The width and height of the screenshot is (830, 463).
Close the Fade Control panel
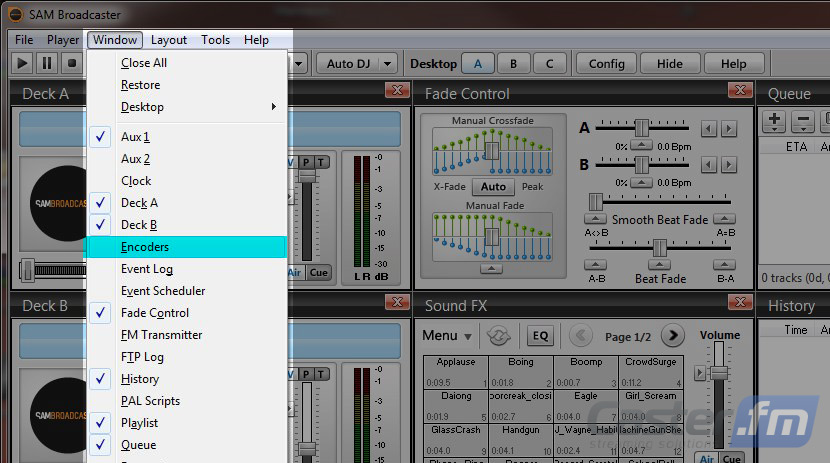click(740, 90)
